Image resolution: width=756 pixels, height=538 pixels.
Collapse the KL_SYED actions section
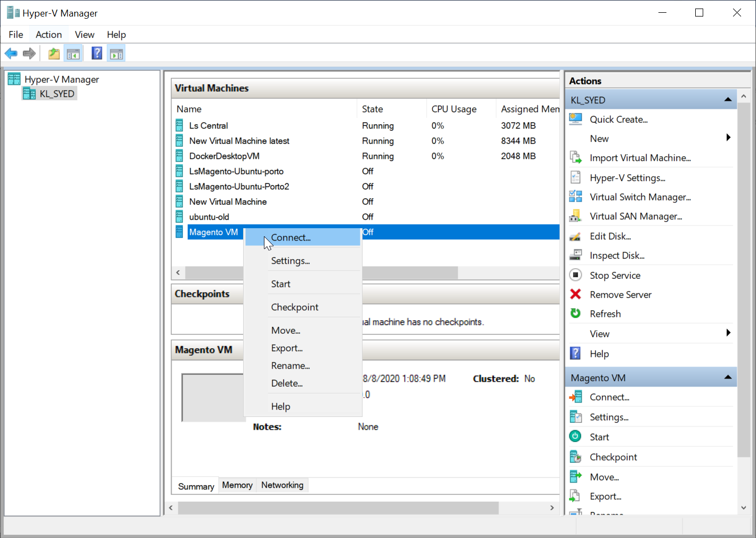click(x=728, y=100)
